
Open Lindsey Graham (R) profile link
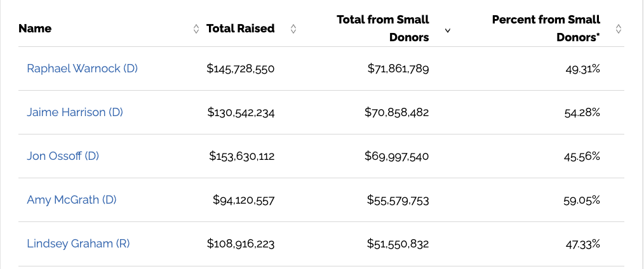point(78,244)
